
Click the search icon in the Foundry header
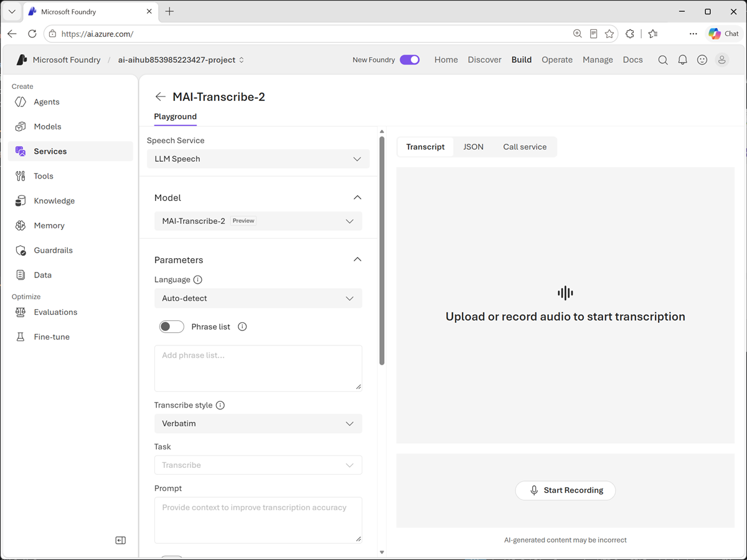663,60
